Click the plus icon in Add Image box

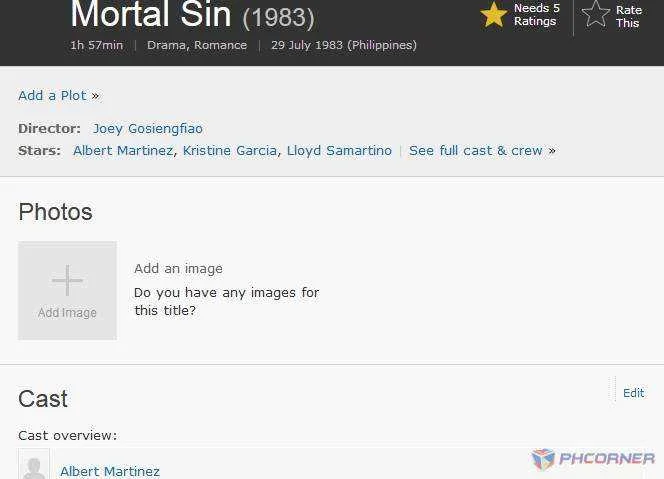pos(67,280)
